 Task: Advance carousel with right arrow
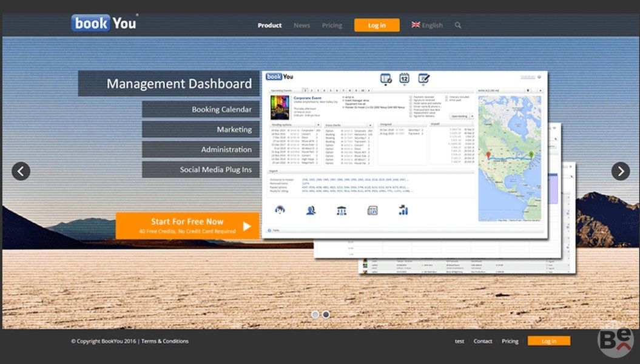point(620,171)
